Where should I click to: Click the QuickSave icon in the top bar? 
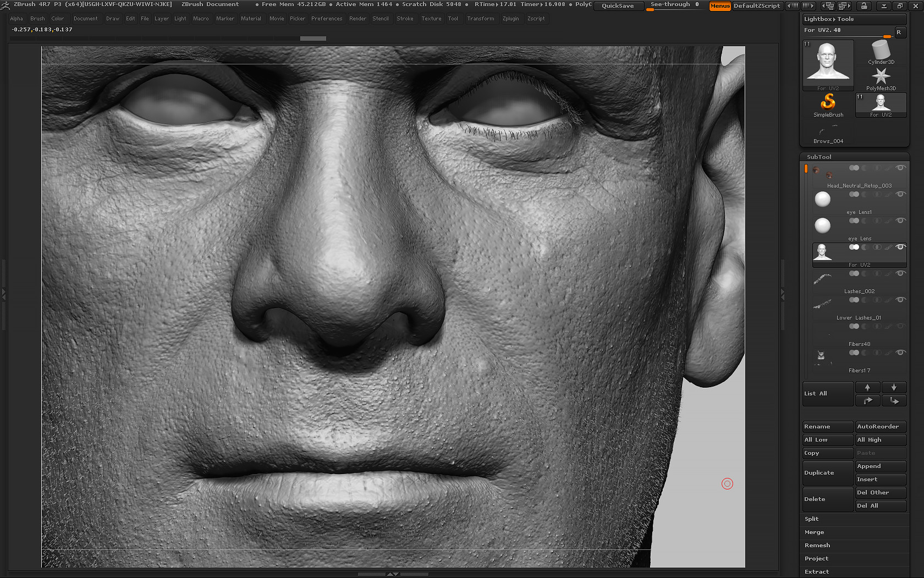[618, 5]
